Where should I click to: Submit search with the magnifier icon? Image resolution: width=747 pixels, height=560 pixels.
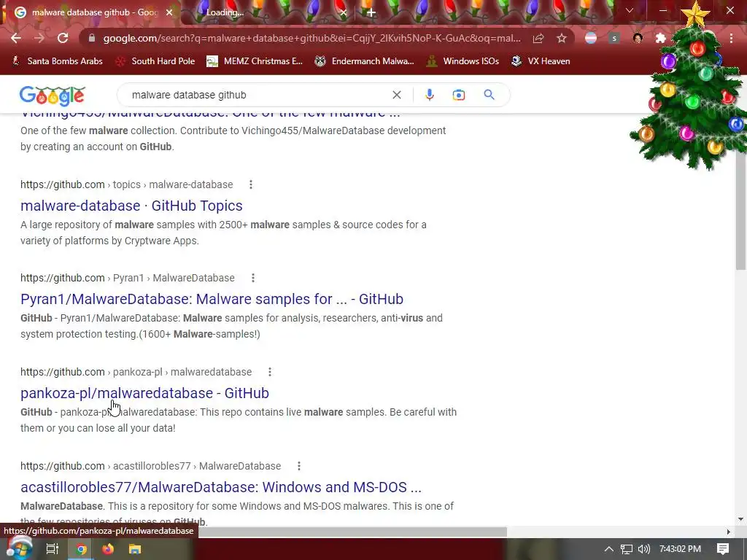[x=489, y=95]
